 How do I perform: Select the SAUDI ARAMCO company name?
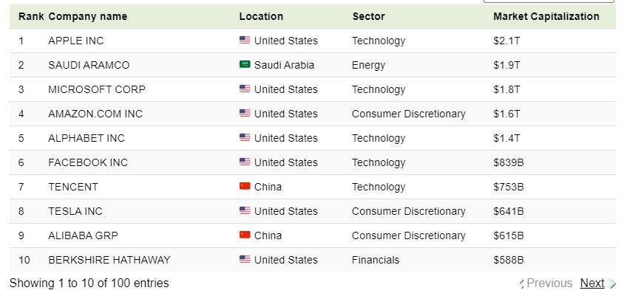(x=89, y=65)
